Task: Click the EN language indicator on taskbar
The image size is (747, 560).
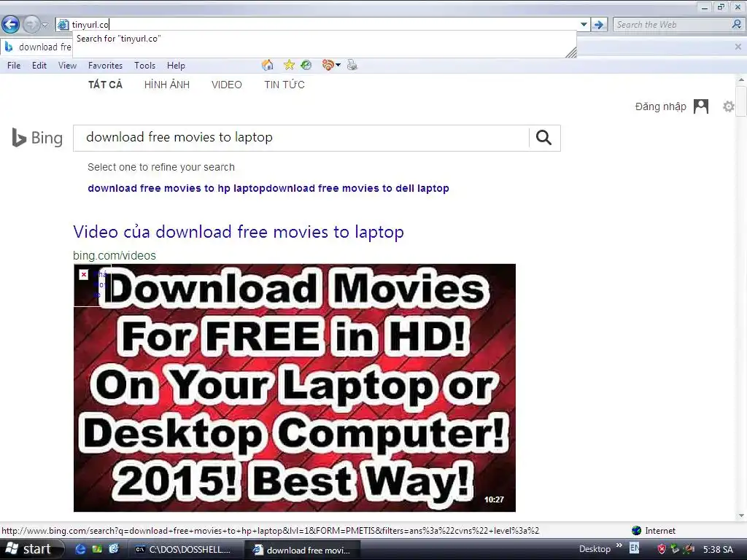Action: tap(635, 548)
